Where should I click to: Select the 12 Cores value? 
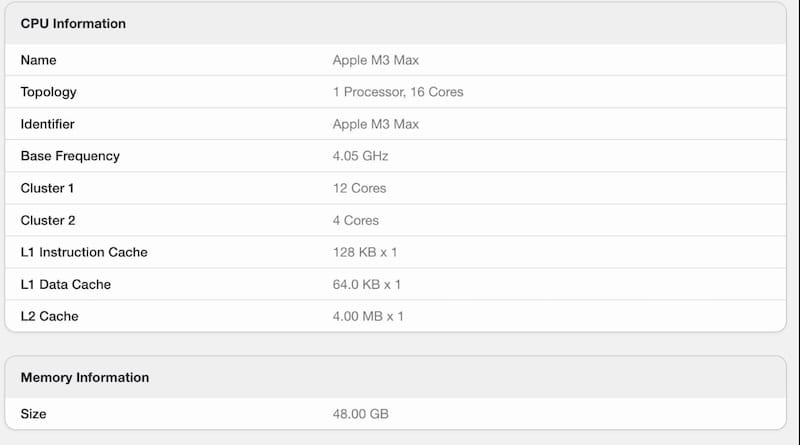click(359, 188)
